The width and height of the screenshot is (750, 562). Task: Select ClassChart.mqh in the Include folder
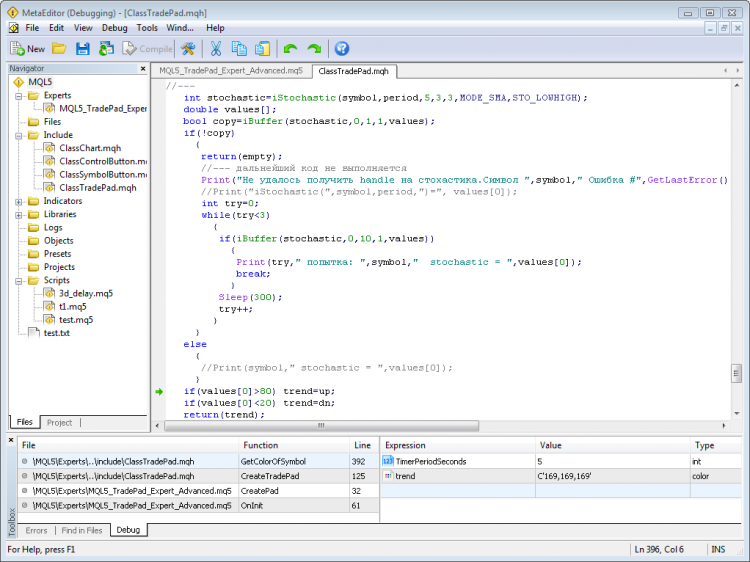click(x=89, y=148)
